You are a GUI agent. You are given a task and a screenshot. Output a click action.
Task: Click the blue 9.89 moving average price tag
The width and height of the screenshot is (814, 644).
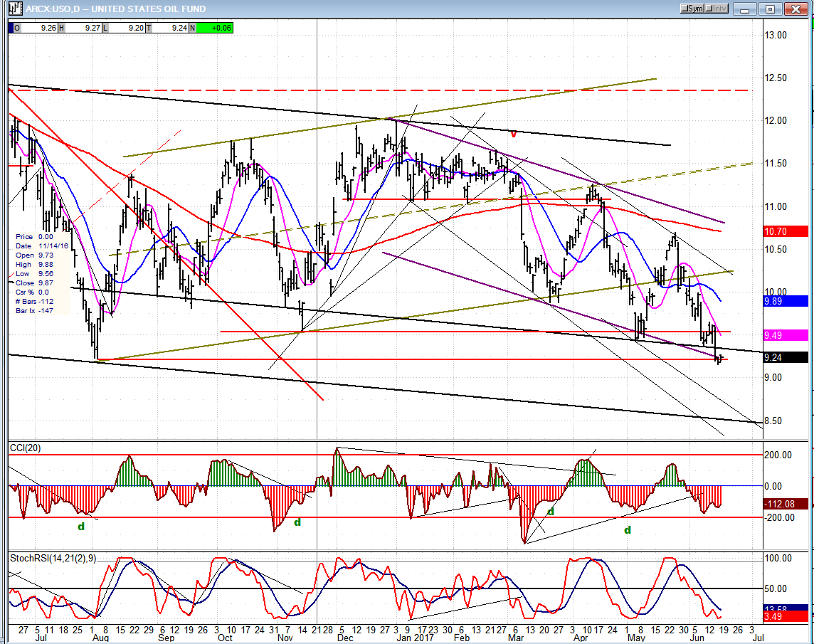[x=786, y=301]
